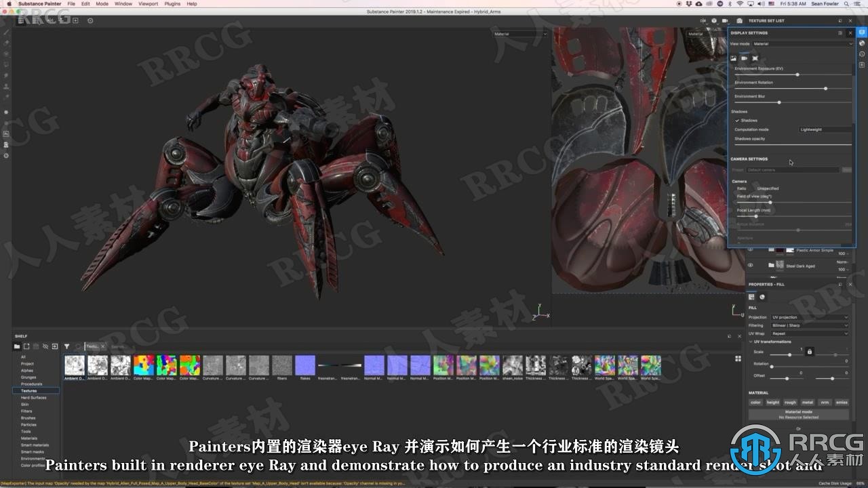Click the Shelf filter funnel icon
868x488 pixels.
coord(67,346)
